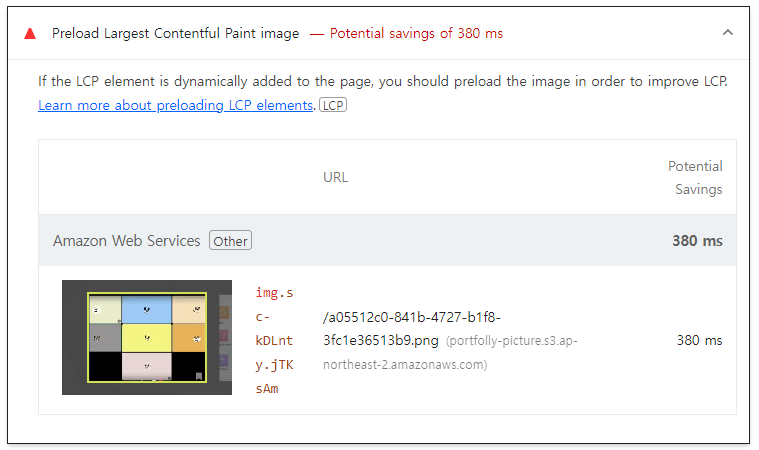Click the Other category badge

click(x=230, y=240)
